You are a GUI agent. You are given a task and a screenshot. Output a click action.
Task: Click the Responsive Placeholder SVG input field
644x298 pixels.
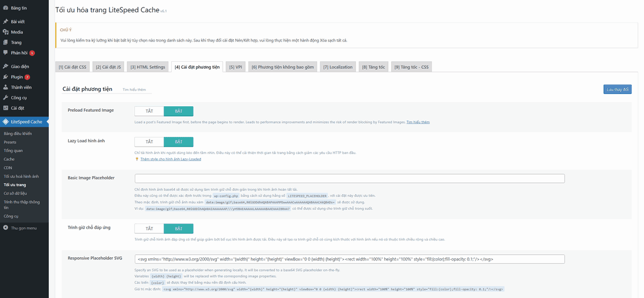(x=349, y=259)
